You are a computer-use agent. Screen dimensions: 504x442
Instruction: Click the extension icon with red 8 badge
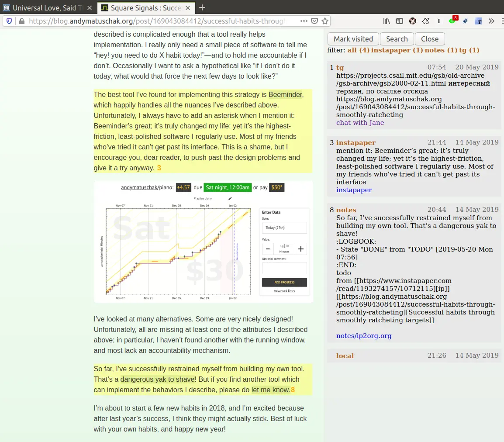click(x=452, y=21)
